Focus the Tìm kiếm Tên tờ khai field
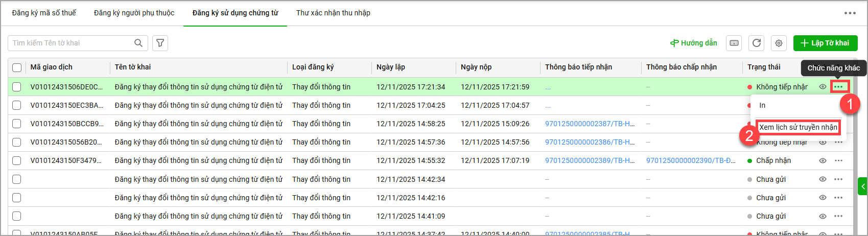The height and width of the screenshot is (236, 868). pyautogui.click(x=72, y=43)
